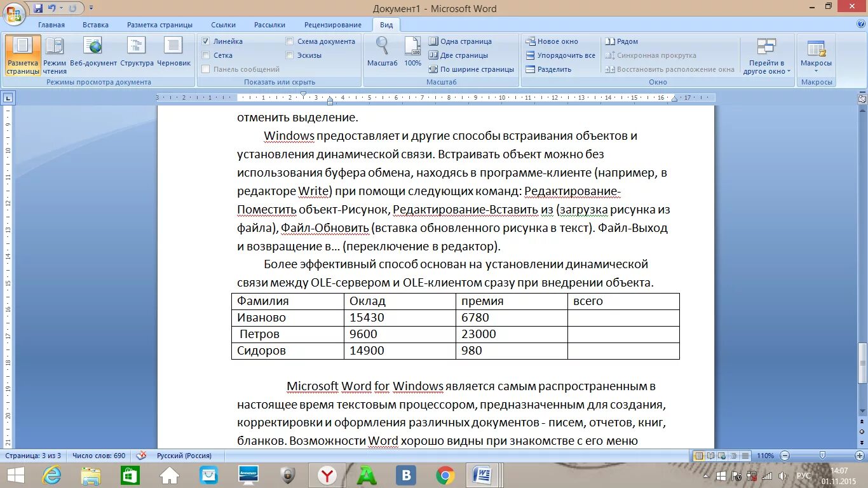The width and height of the screenshot is (868, 488).
Task: Click table cell containing 15430
Action: [x=400, y=318]
